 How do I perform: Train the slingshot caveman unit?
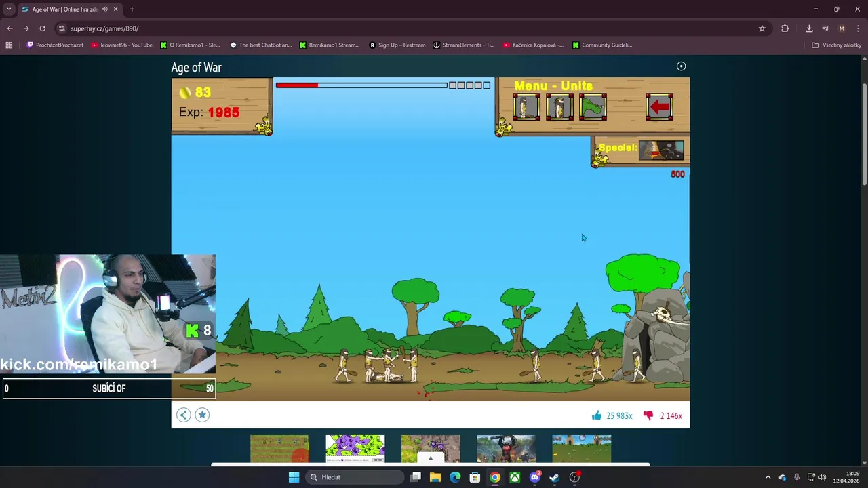(x=559, y=107)
